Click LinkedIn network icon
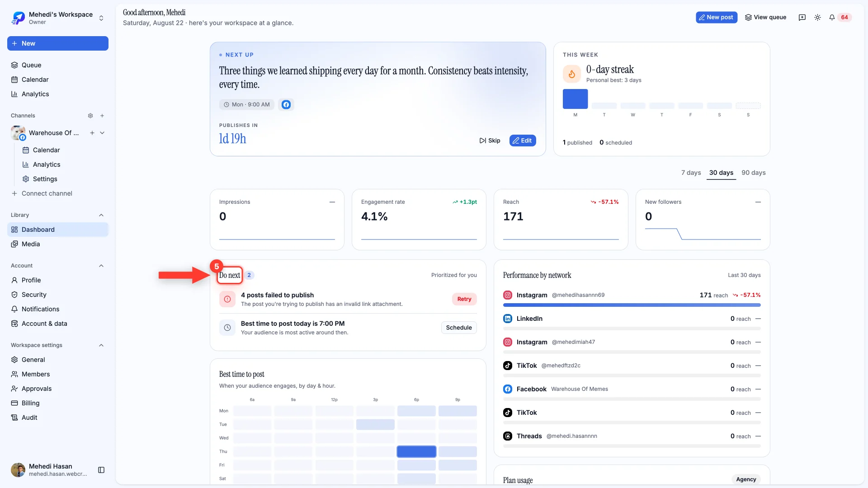Image resolution: width=868 pixels, height=488 pixels. pos(508,319)
